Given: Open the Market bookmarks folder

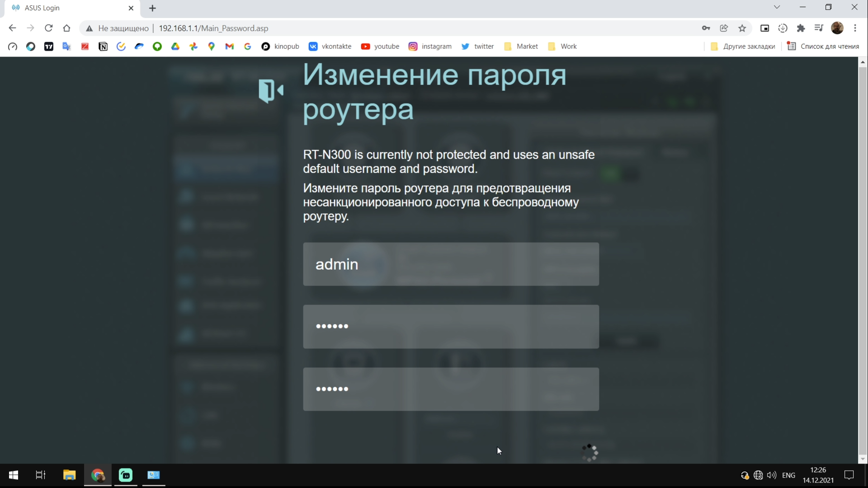Looking at the screenshot, I should click(x=521, y=46).
